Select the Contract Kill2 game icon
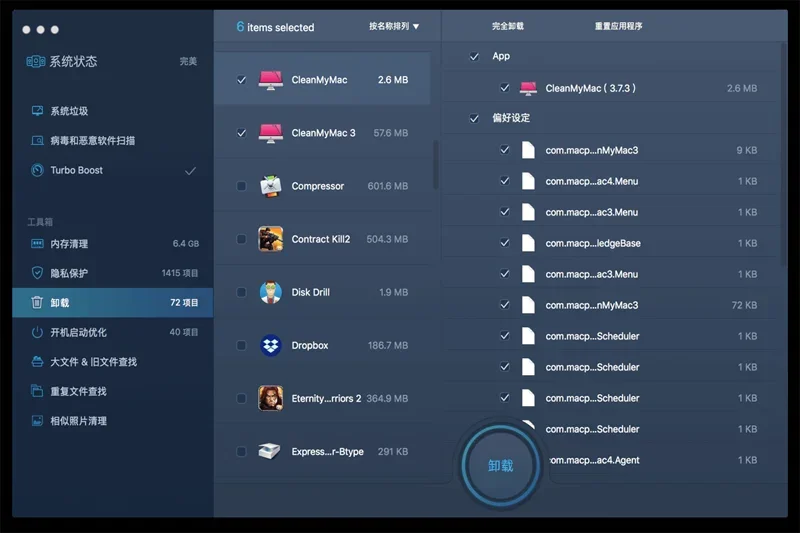Viewport: 800px width, 533px height. (270, 239)
